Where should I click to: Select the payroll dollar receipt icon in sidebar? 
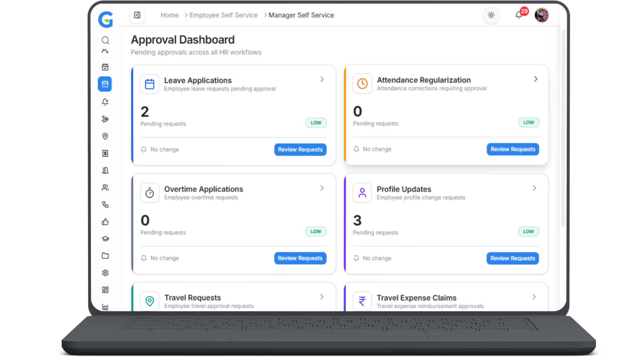(x=105, y=153)
